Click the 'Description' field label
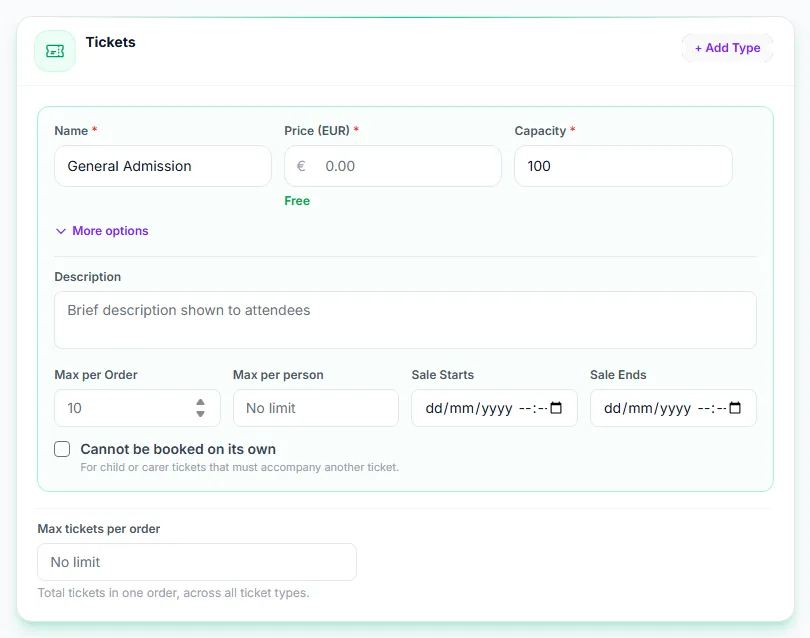Screen dimensions: 810x638 [88, 277]
